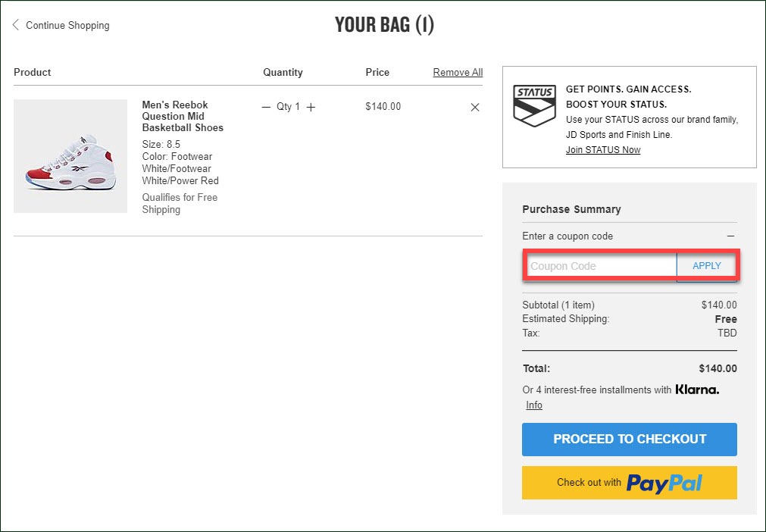766x532 pixels.
Task: Click the Quantity column header
Action: pyautogui.click(x=283, y=72)
